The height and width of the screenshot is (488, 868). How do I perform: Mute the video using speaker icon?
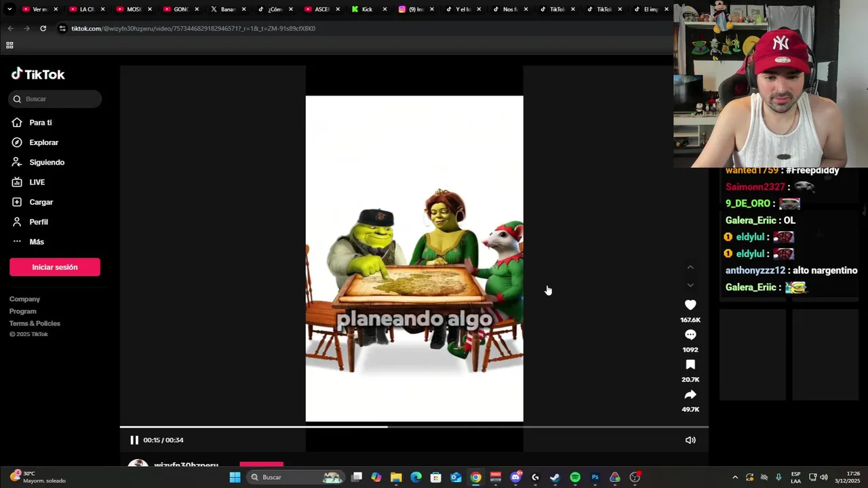(690, 440)
